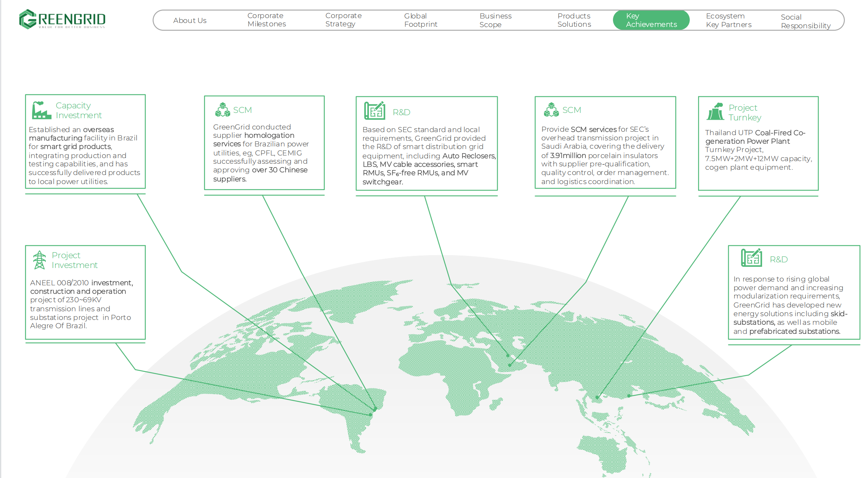868x478 pixels.
Task: Click 'ANEEL 008/2010 investment' text
Action: [x=82, y=282]
